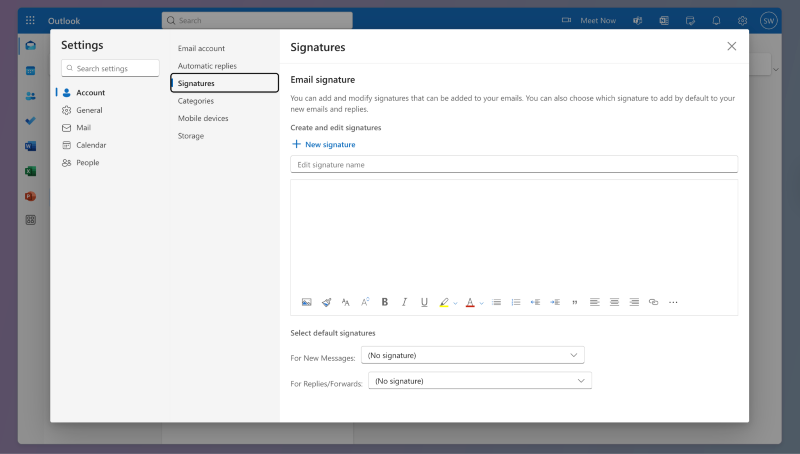
Task: Click the New signature link
Action: (323, 145)
